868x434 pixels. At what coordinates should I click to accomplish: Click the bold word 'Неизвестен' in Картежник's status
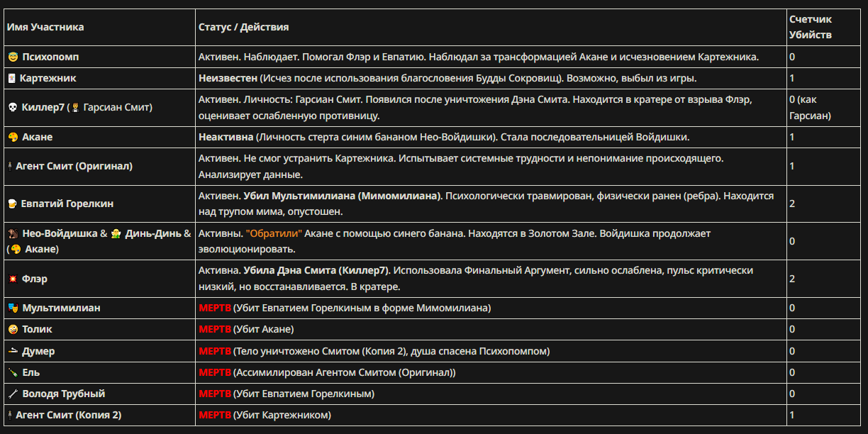point(228,78)
